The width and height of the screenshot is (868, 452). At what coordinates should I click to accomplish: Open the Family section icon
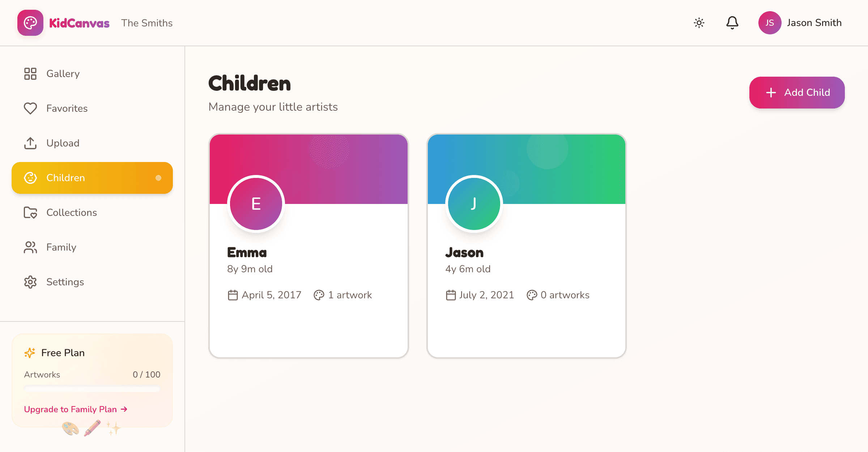tap(30, 247)
